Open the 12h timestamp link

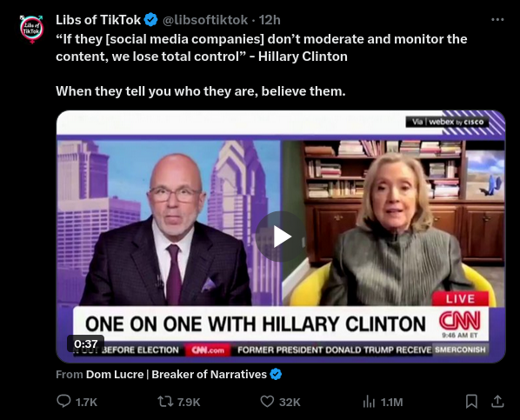click(270, 20)
